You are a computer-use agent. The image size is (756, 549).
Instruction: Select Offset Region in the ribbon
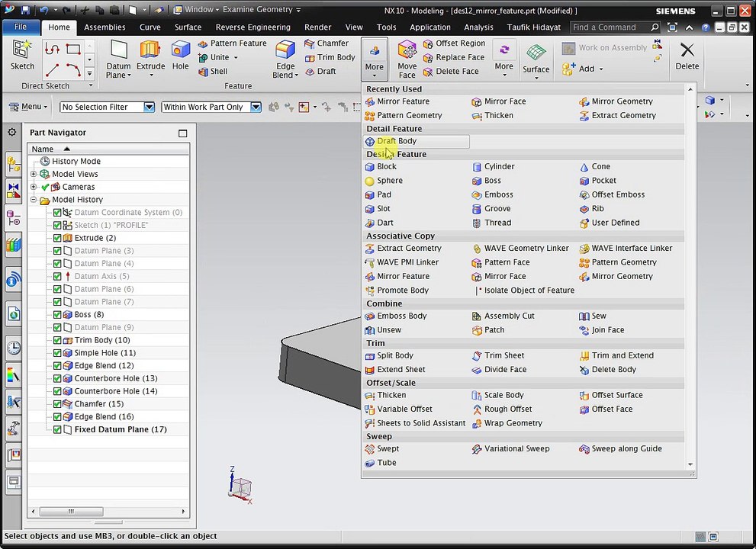coord(454,43)
